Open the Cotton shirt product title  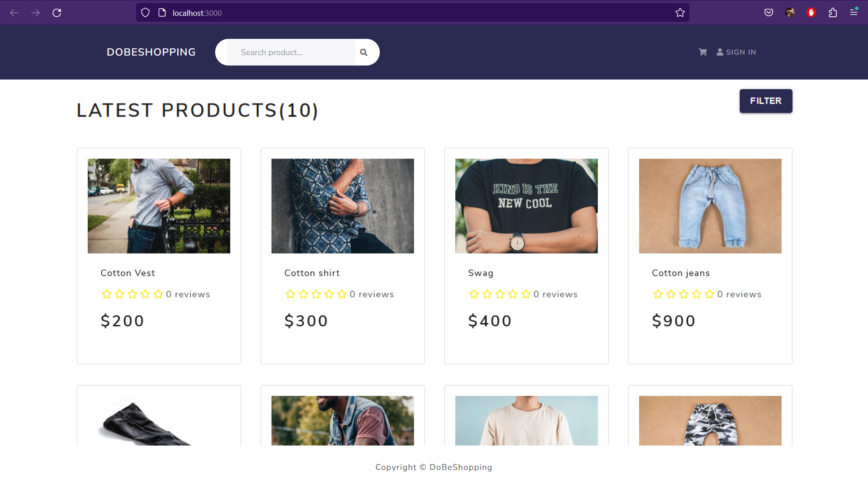[x=312, y=273]
